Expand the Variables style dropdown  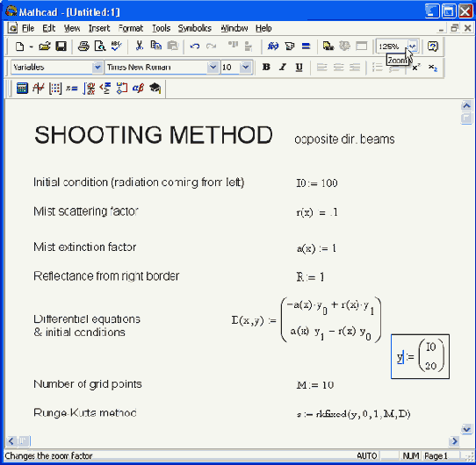click(x=97, y=67)
